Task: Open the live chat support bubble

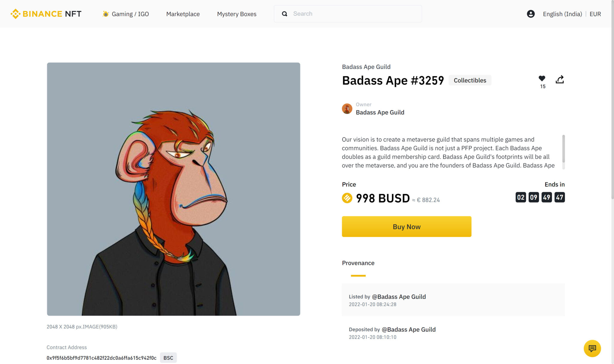Action: (592, 348)
